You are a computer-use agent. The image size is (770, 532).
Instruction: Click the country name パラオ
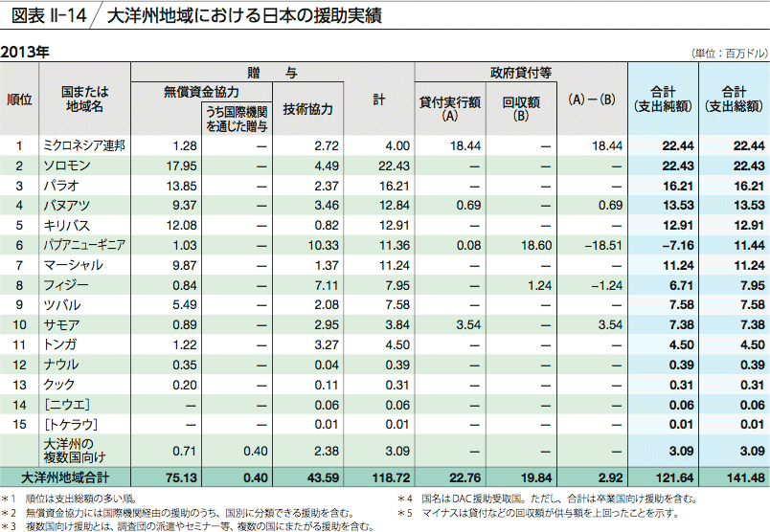click(61, 186)
